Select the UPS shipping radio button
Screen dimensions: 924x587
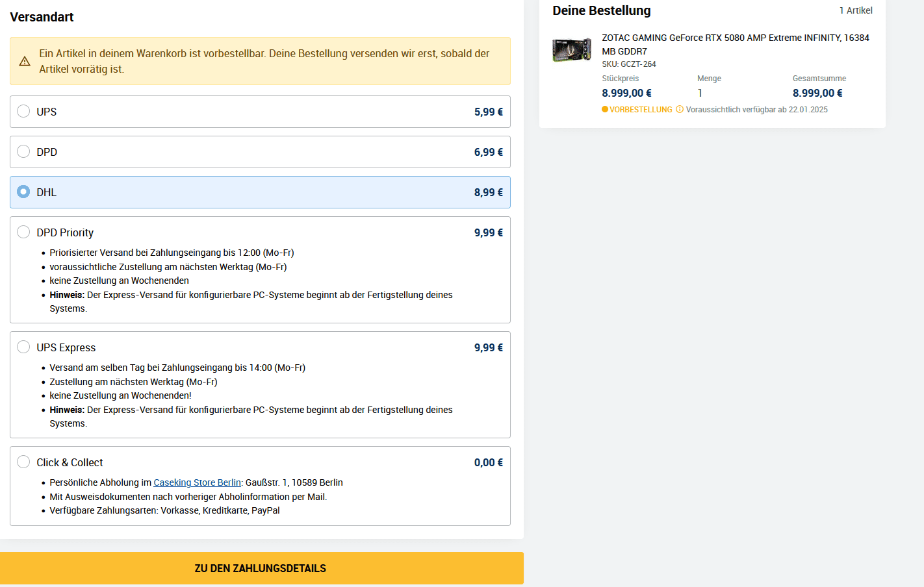pyautogui.click(x=23, y=111)
